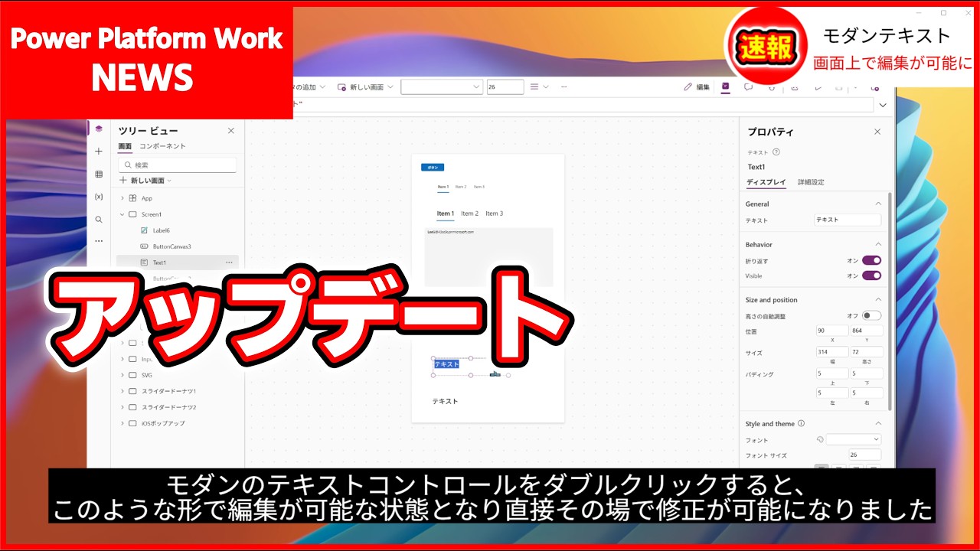
Task: Toggle the Visible switch off
Action: tap(871, 275)
